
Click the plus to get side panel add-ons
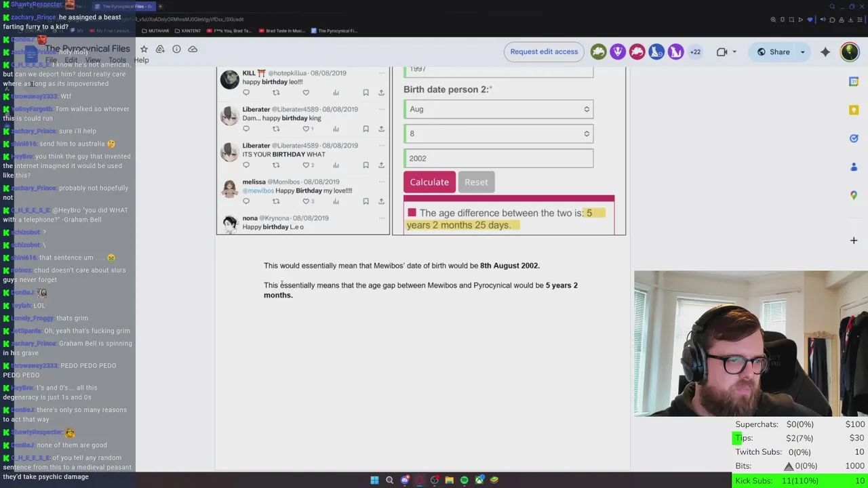click(x=854, y=240)
